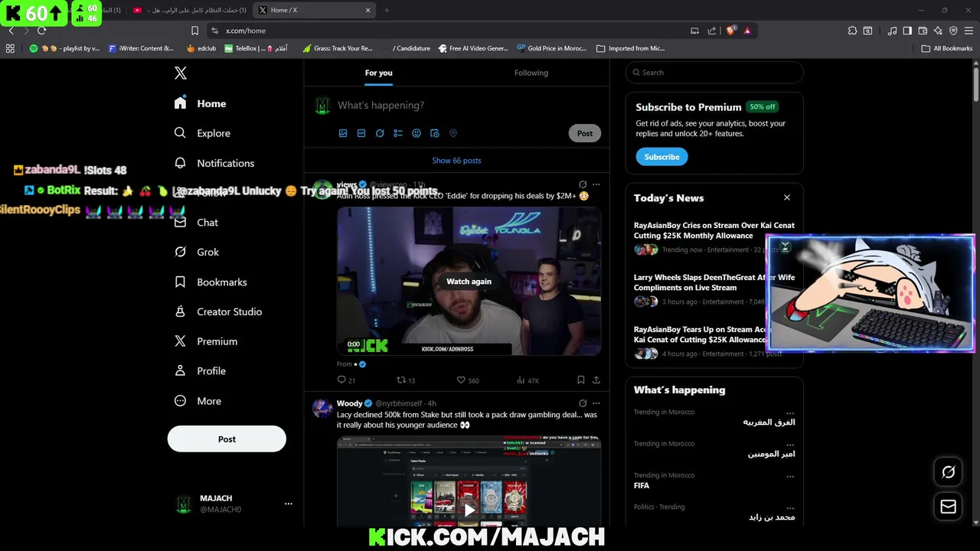
Task: Open the browser hamburger menu
Action: point(969,31)
